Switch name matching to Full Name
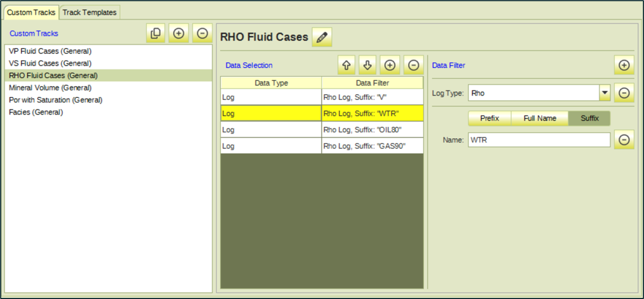Image resolution: width=644 pixels, height=299 pixels. pos(539,119)
